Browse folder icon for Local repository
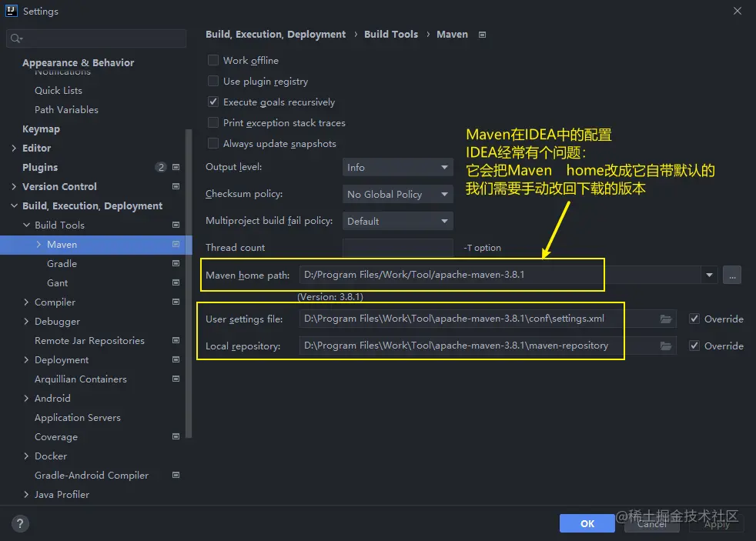756x541 pixels. coord(666,346)
